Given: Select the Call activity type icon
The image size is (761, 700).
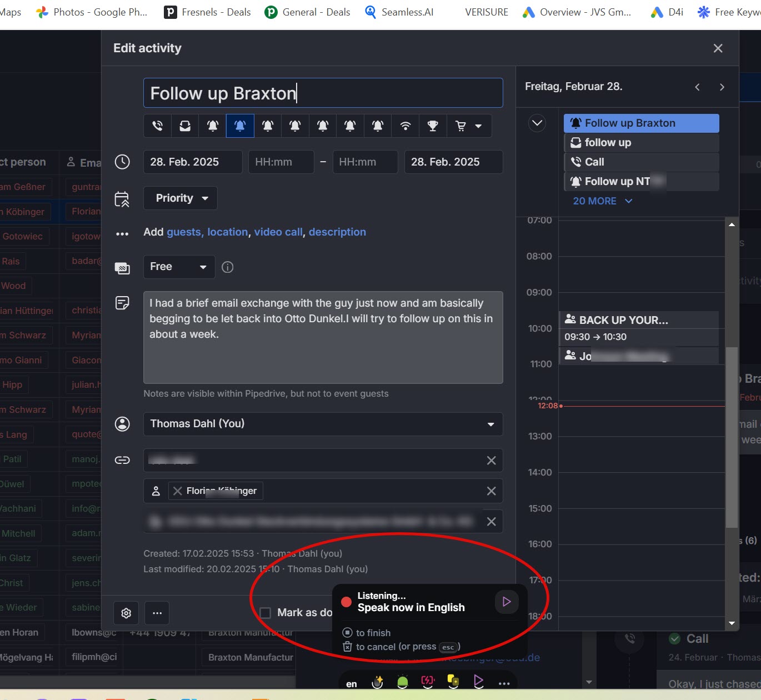Looking at the screenshot, I should pos(158,126).
